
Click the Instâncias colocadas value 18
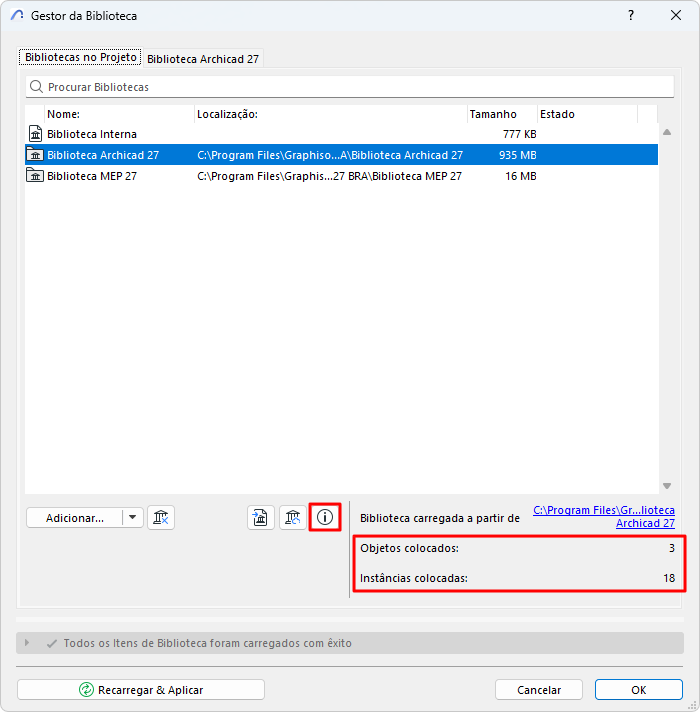[x=669, y=578]
